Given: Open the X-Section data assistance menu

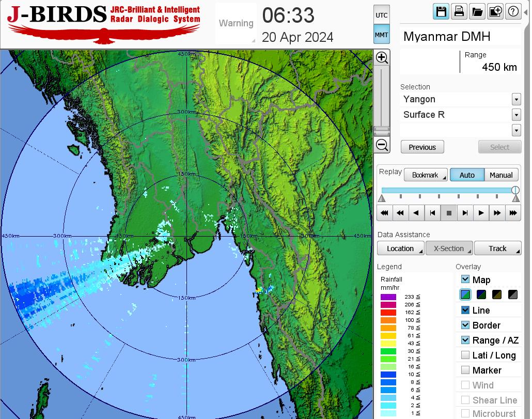Looking at the screenshot, I should click(x=449, y=249).
